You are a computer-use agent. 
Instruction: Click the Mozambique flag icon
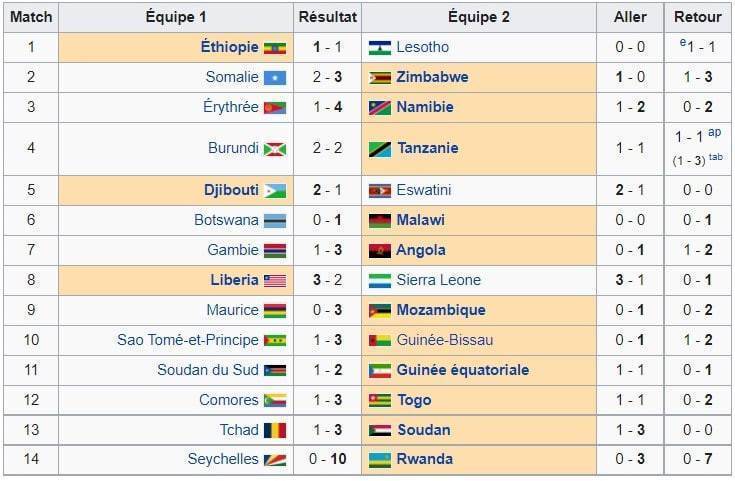click(380, 310)
